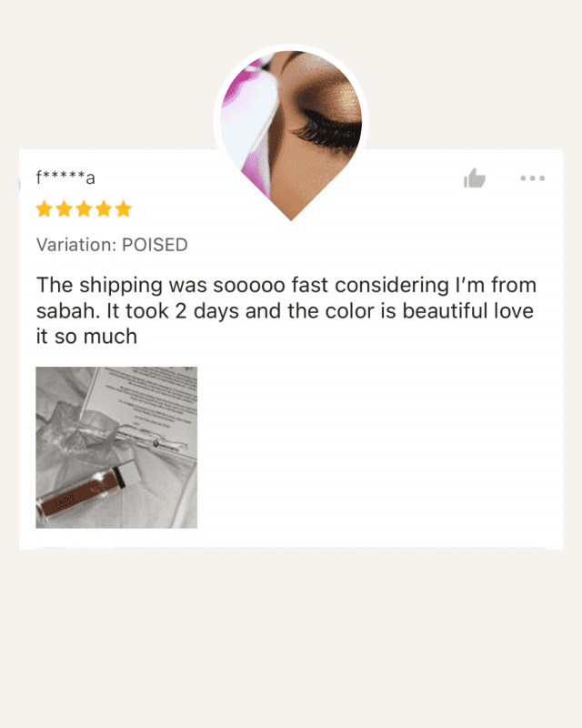Click the pin-shaped eye makeup image
The height and width of the screenshot is (728, 582).
tap(291, 133)
